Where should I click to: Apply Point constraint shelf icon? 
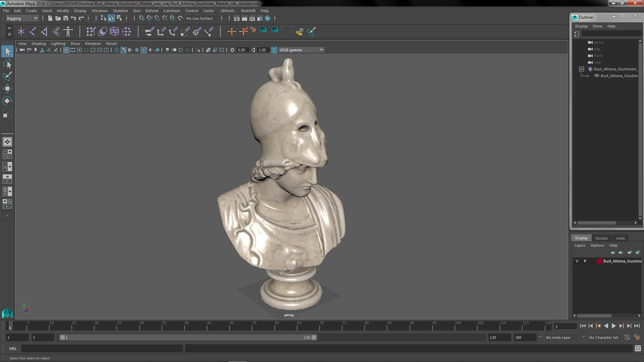click(x=161, y=32)
